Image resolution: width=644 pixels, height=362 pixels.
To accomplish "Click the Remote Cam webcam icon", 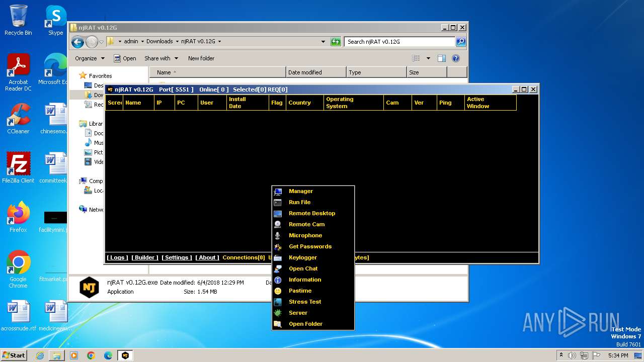I will tap(278, 224).
